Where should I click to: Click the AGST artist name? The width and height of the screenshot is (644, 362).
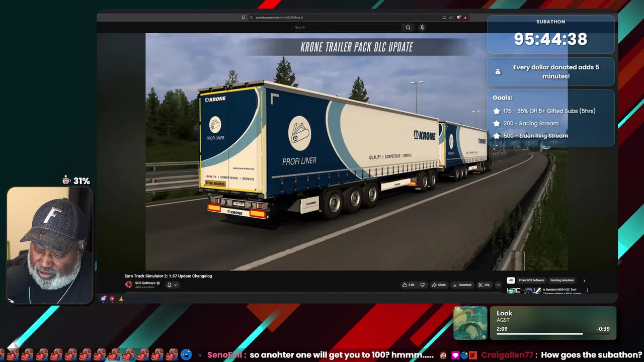[x=503, y=320]
